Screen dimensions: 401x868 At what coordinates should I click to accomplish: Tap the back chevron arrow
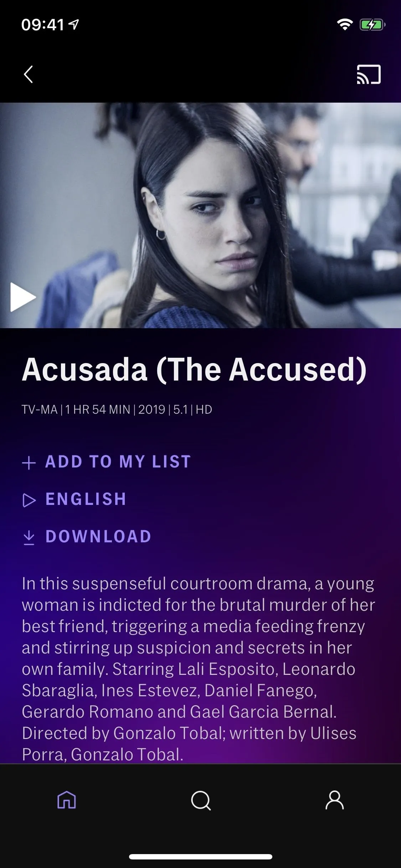29,74
